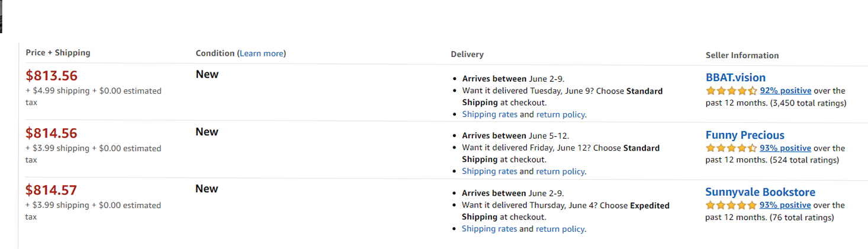This screenshot has width=868, height=249.
Task: Click the $814.57 price
Action: coord(52,190)
